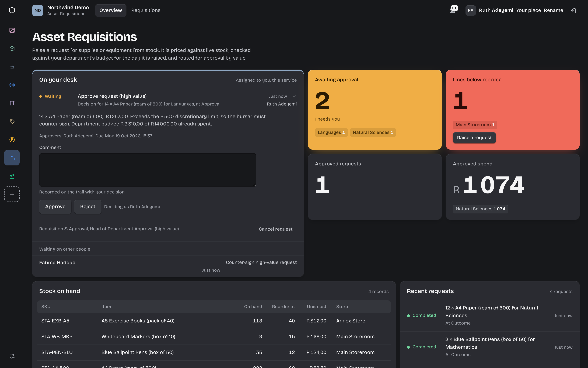Switch to the Overview tab
588x368 pixels.
[111, 10]
